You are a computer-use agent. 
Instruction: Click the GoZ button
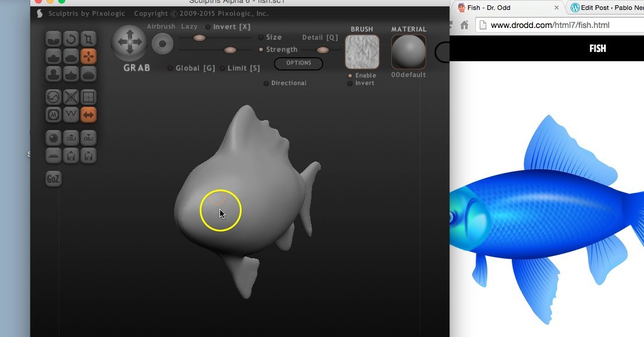(52, 178)
